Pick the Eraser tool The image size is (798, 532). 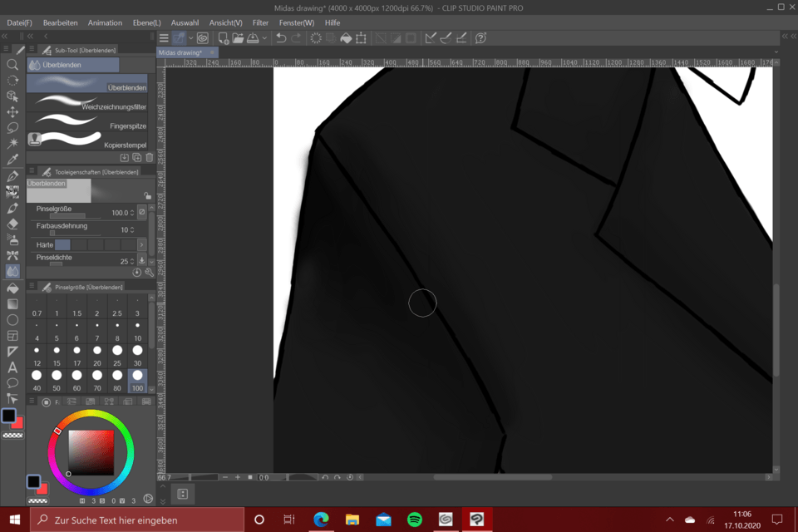12,224
